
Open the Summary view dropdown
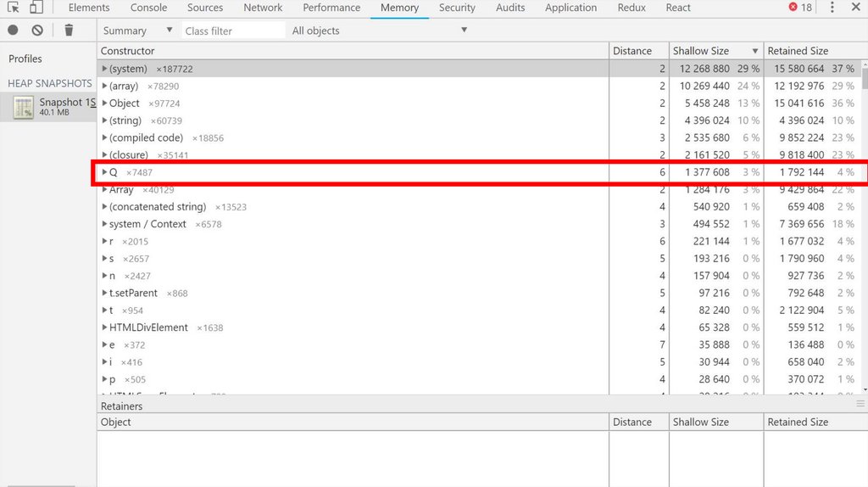click(137, 31)
